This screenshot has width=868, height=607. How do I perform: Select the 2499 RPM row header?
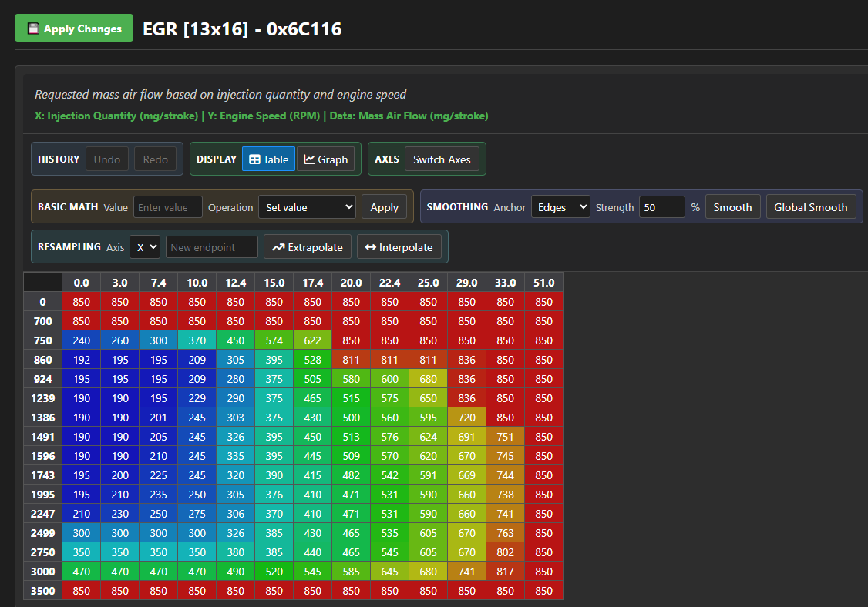click(42, 533)
